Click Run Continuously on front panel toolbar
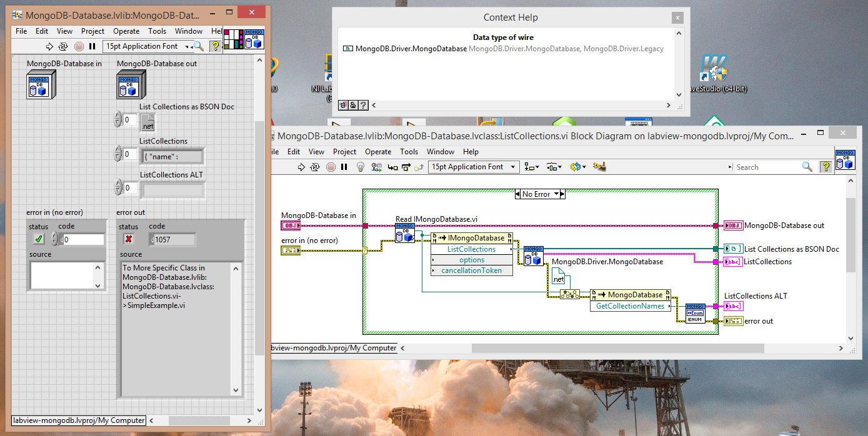 63,46
